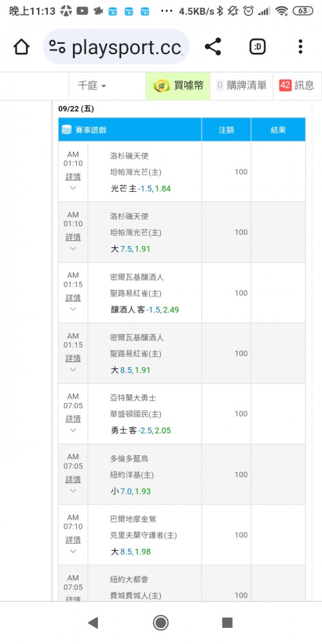Click the 買噱幣 coin icon
Viewport: 322px width, 644px height.
pyautogui.click(x=162, y=86)
